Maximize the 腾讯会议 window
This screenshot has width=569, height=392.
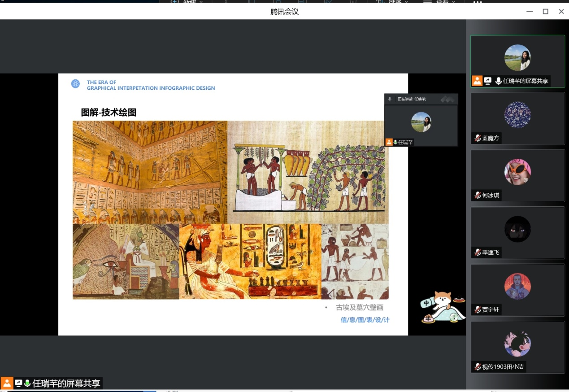coord(545,12)
